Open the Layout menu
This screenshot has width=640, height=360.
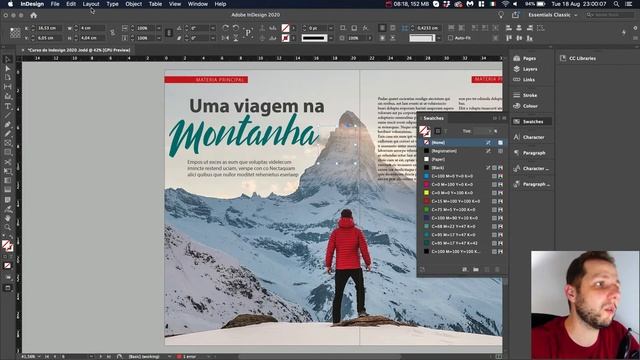click(x=91, y=4)
